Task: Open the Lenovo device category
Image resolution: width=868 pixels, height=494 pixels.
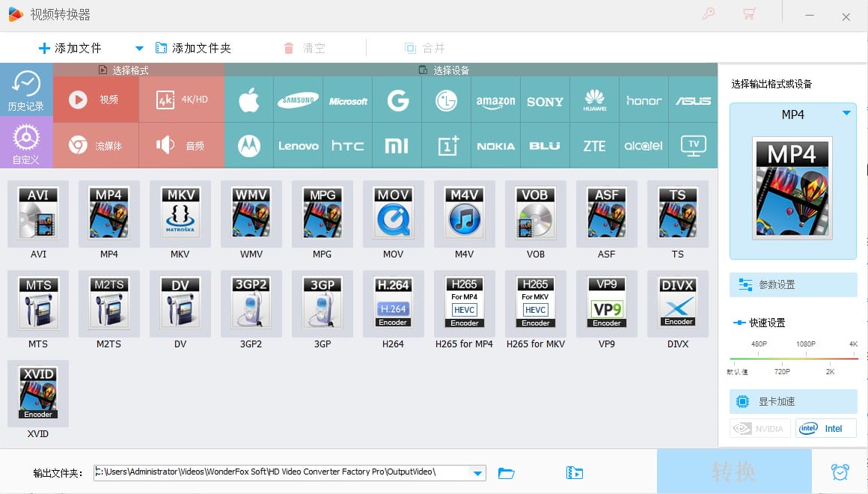Action: tap(298, 146)
